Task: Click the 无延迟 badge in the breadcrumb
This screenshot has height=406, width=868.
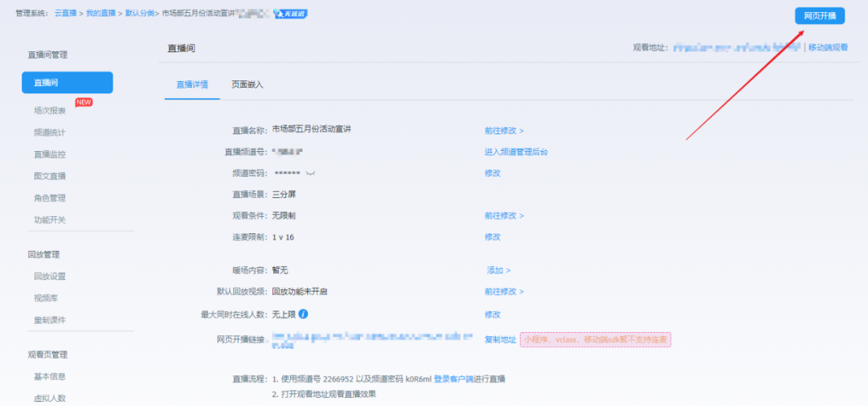Action: (290, 14)
